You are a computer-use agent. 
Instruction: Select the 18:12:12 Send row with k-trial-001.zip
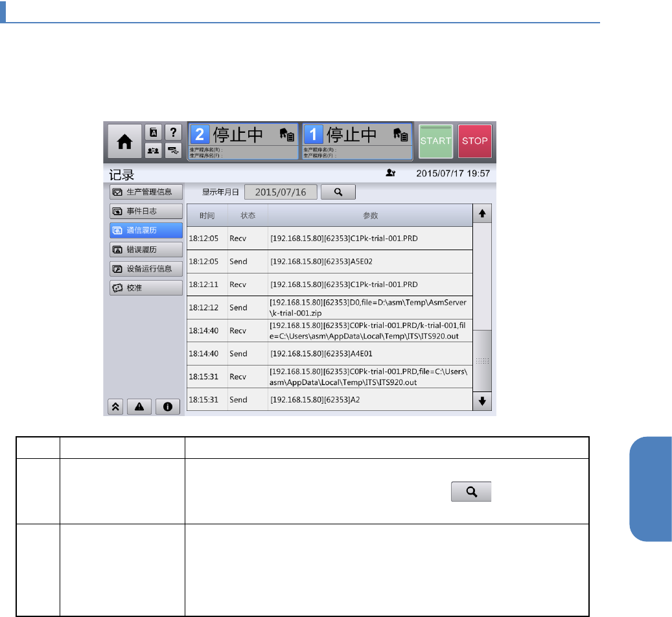coord(330,307)
